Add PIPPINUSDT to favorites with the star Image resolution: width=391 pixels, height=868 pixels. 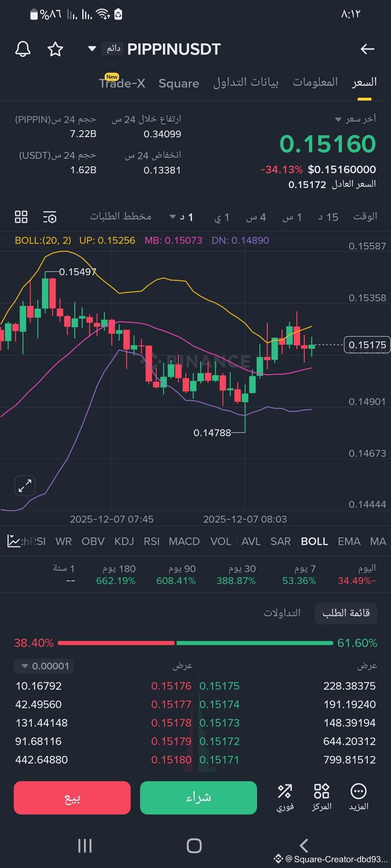pos(55,49)
